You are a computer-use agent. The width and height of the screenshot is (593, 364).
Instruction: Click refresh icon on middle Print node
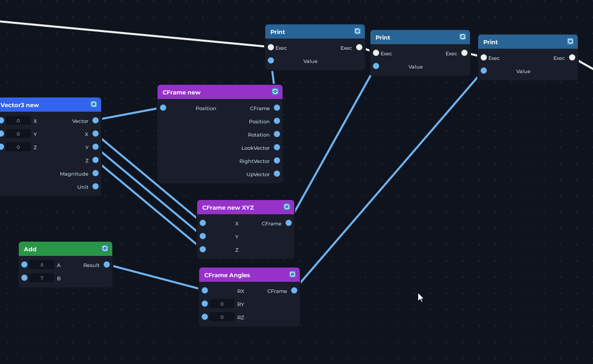coord(462,37)
